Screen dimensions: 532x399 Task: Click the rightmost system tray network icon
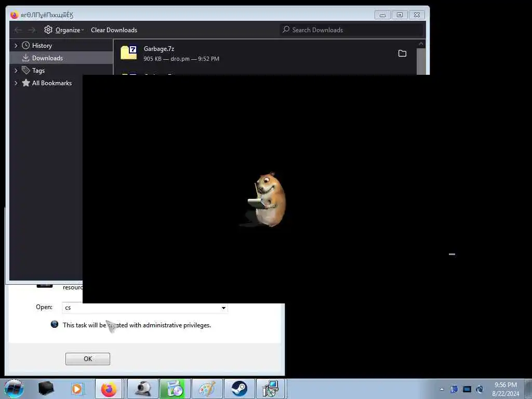pyautogui.click(x=480, y=389)
